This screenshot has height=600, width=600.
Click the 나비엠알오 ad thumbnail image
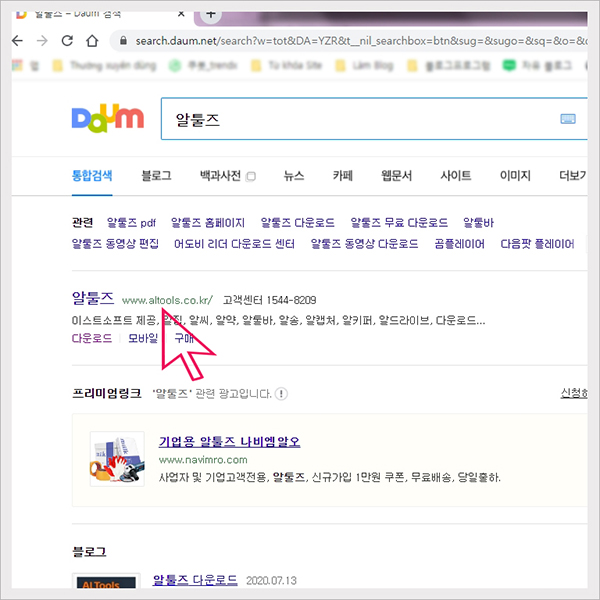coord(117,459)
